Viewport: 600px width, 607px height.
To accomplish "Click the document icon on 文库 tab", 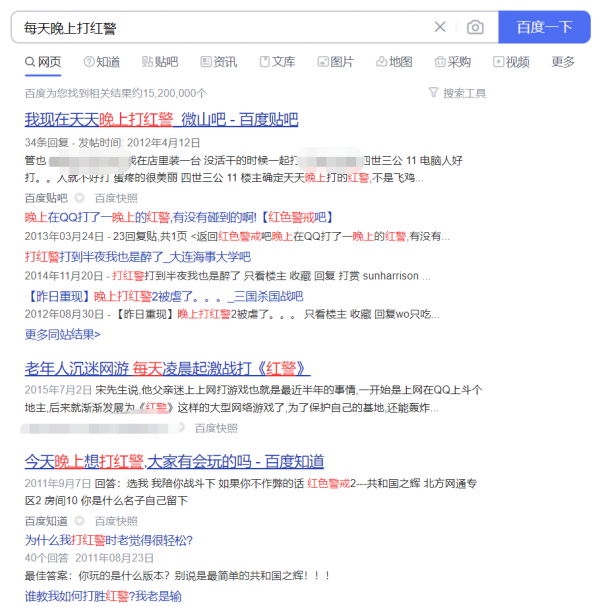I will 264,62.
